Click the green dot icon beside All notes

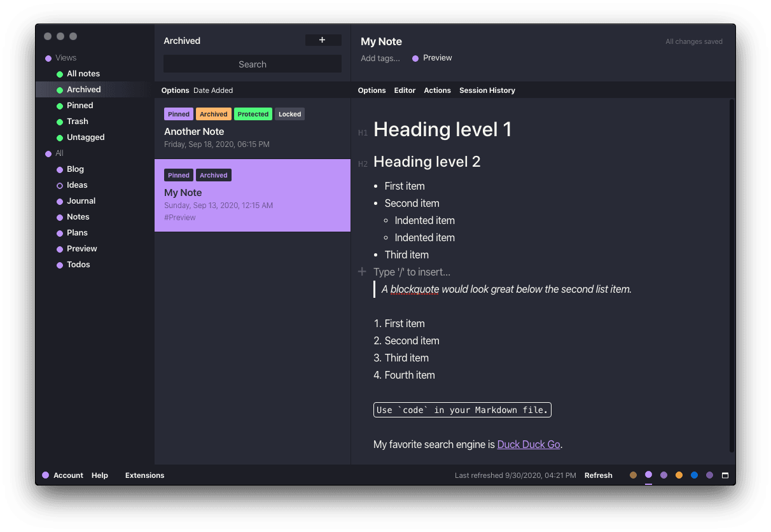tap(60, 74)
